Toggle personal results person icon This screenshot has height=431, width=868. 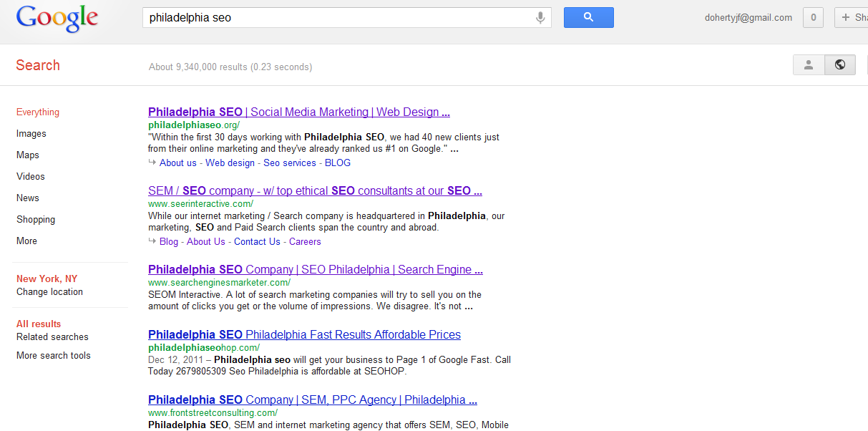coord(809,65)
